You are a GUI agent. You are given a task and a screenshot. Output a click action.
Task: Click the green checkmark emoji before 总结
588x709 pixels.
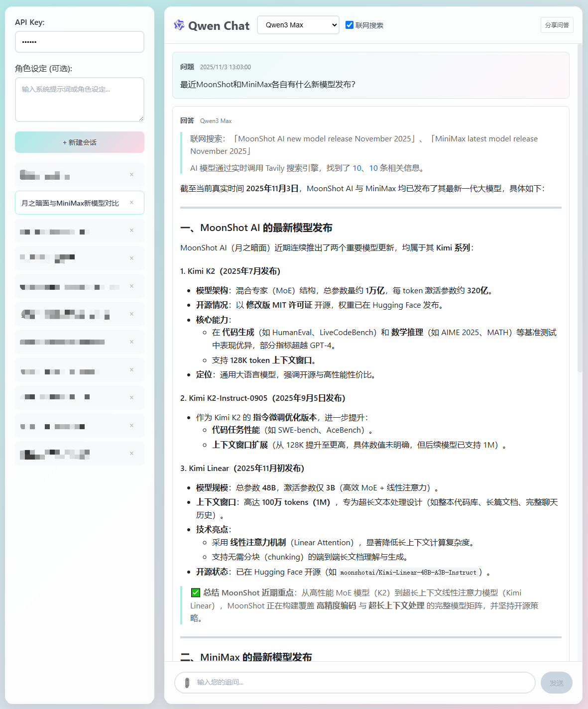(x=196, y=593)
